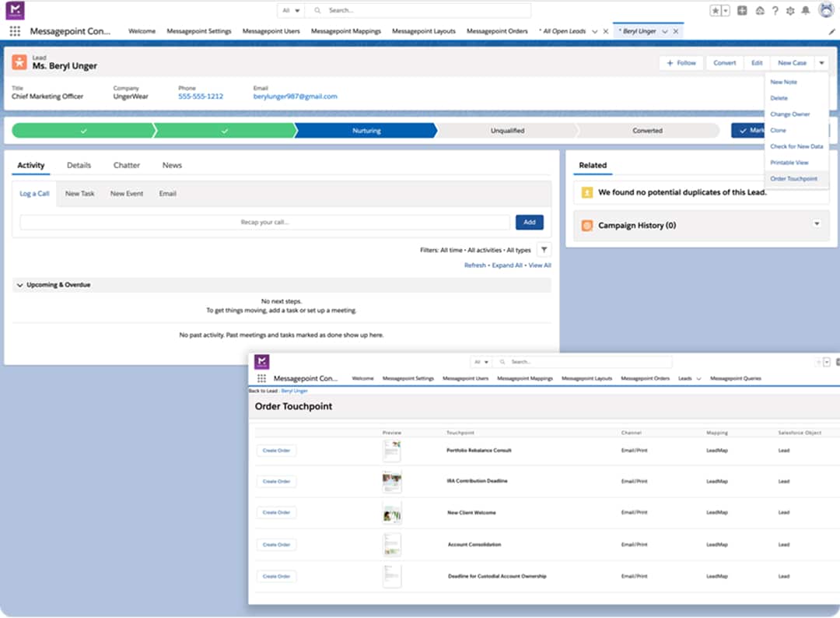This screenshot has width=840, height=618.
Task: Switch to the Details tab
Action: [79, 165]
